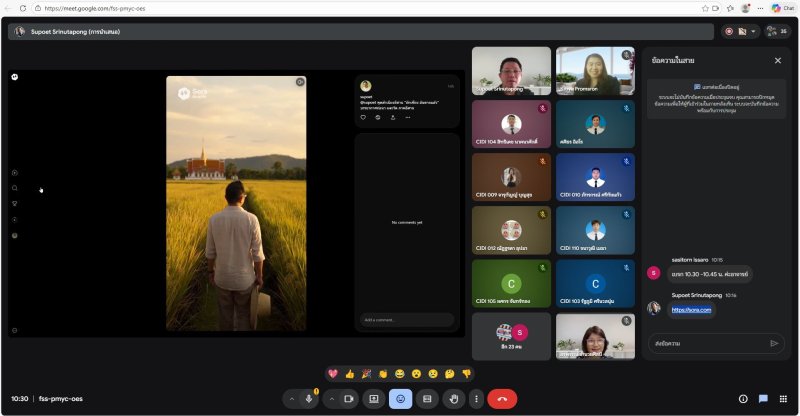Open meeting details info icon
Viewport: 800px width, 416px height.
click(742, 398)
